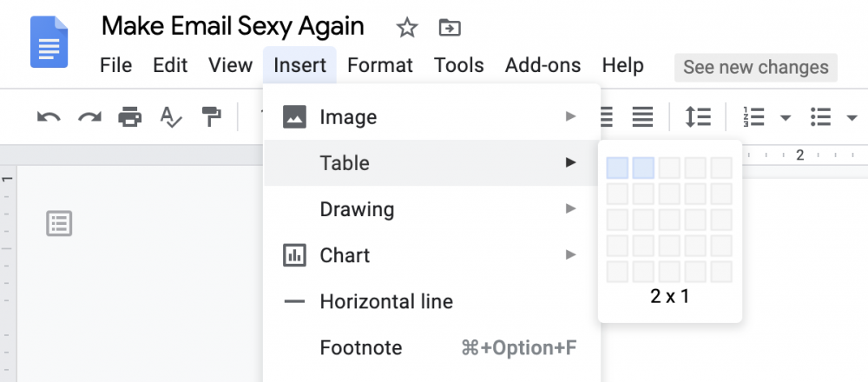This screenshot has width=868, height=382.
Task: Click the See new changes button
Action: click(755, 67)
